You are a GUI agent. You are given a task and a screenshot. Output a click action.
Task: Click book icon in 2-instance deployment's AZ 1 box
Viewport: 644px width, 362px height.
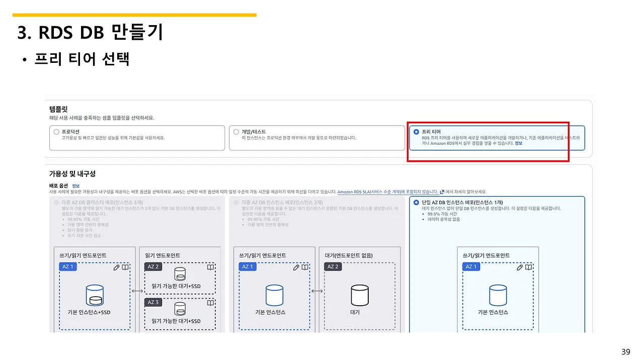305,267
